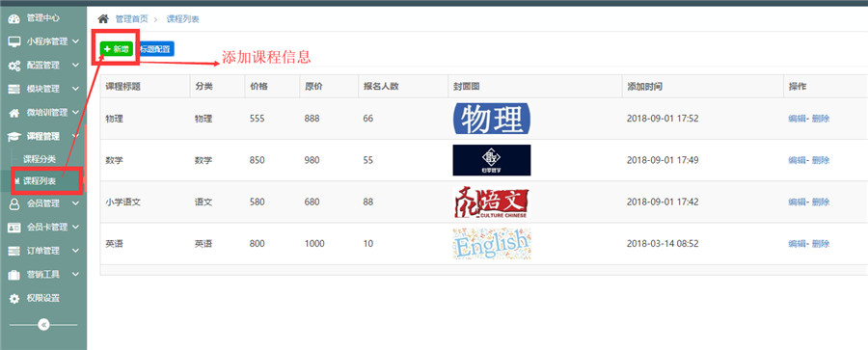Click the green 新增 button
Image resolution: width=868 pixels, height=350 pixels.
(x=117, y=49)
